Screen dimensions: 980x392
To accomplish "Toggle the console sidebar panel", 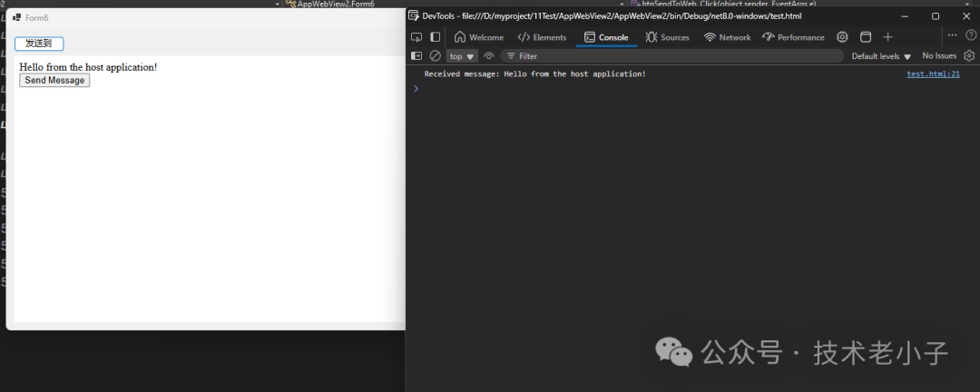I will pyautogui.click(x=416, y=56).
